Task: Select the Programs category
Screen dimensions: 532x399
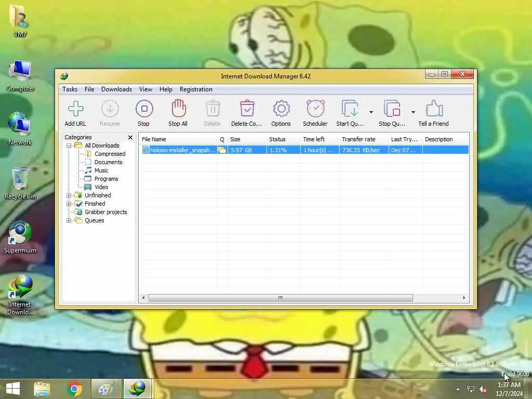Action: pos(106,179)
